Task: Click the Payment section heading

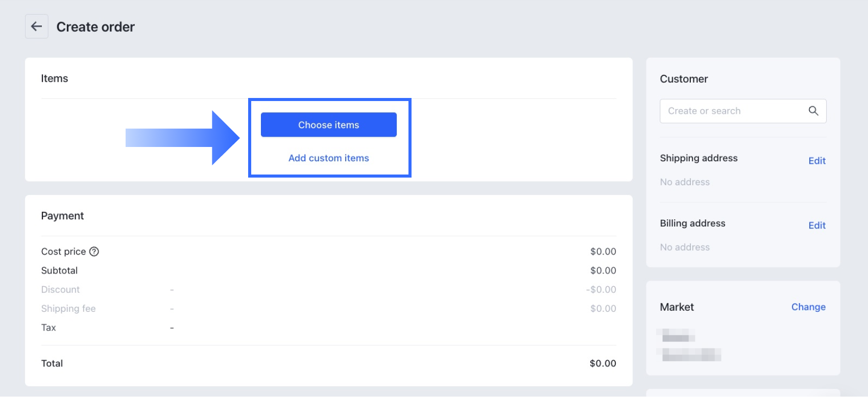Action: point(62,216)
